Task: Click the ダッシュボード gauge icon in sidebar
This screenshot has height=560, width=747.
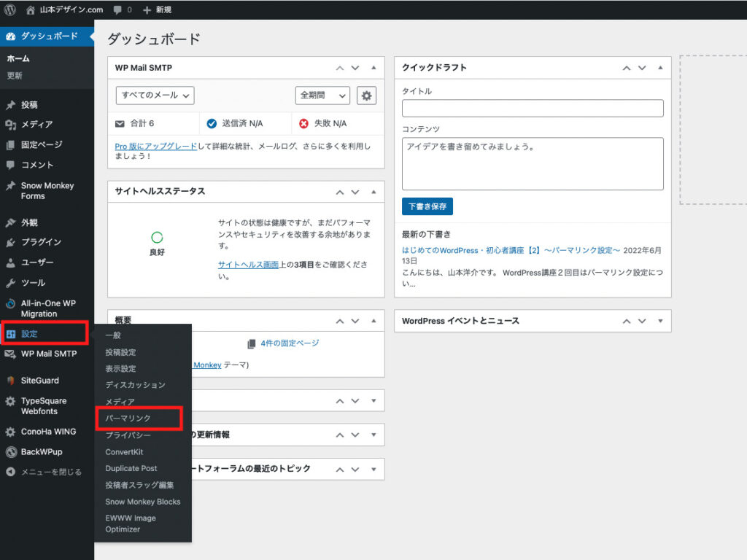Action: [10, 36]
